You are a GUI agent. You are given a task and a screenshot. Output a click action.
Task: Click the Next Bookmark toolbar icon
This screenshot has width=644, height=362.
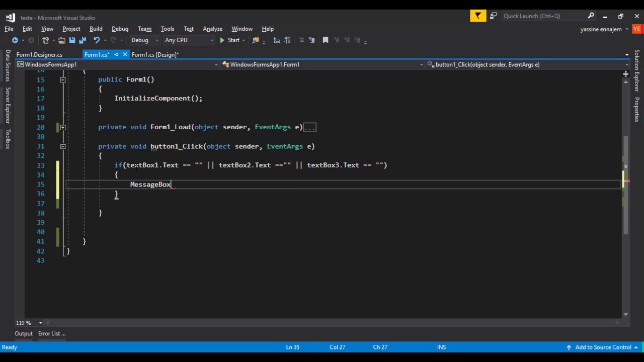tap(347, 40)
